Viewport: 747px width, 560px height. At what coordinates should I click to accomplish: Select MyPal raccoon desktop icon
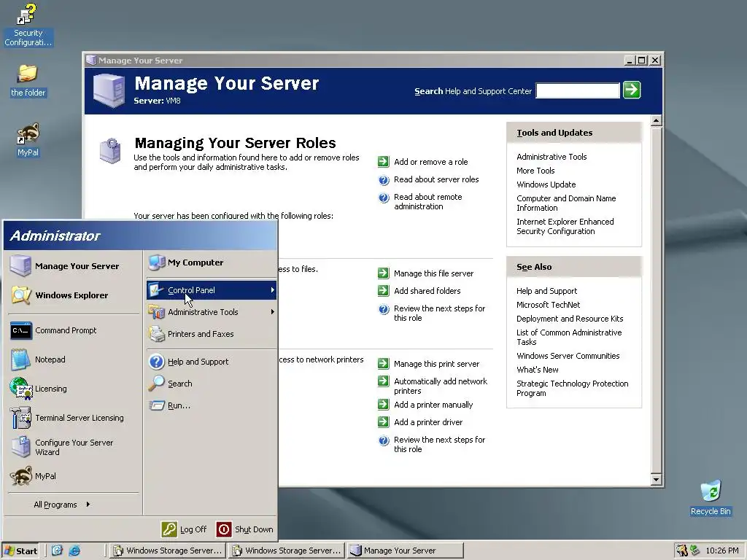tap(28, 140)
